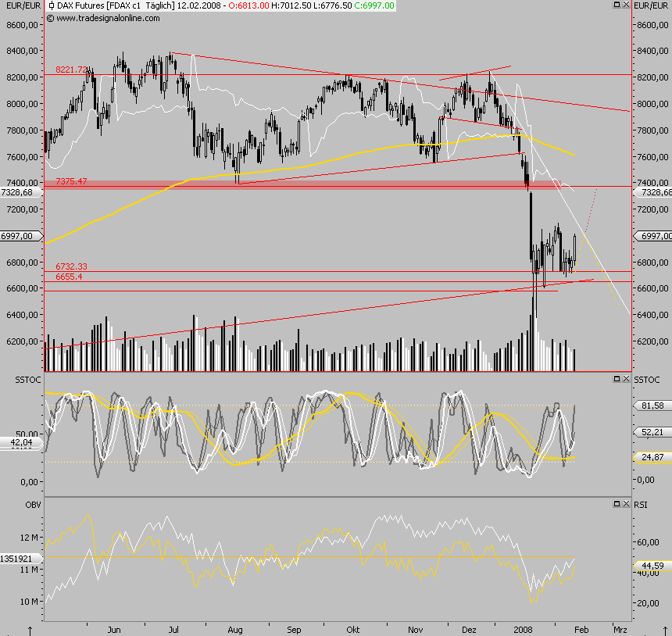Click the SSTOC label on the right axis
This screenshot has height=636, width=672.
tap(647, 380)
